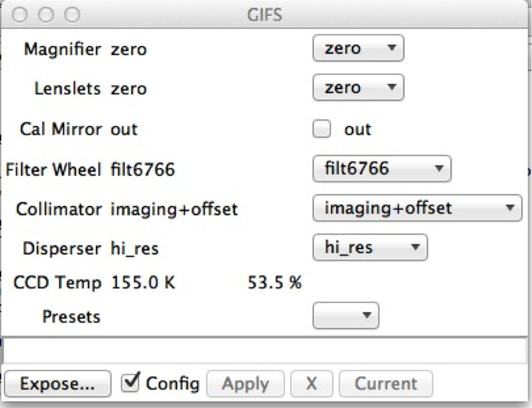Open the Presets dropdown
Screen dimensions: 532x408
point(345,316)
